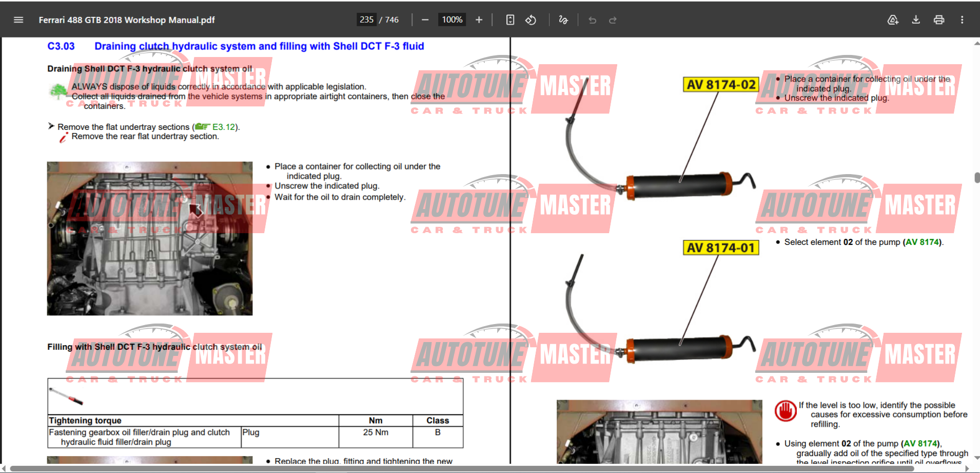This screenshot has height=473, width=980.
Task: Click the AV 8174-01 pump label
Action: [721, 248]
